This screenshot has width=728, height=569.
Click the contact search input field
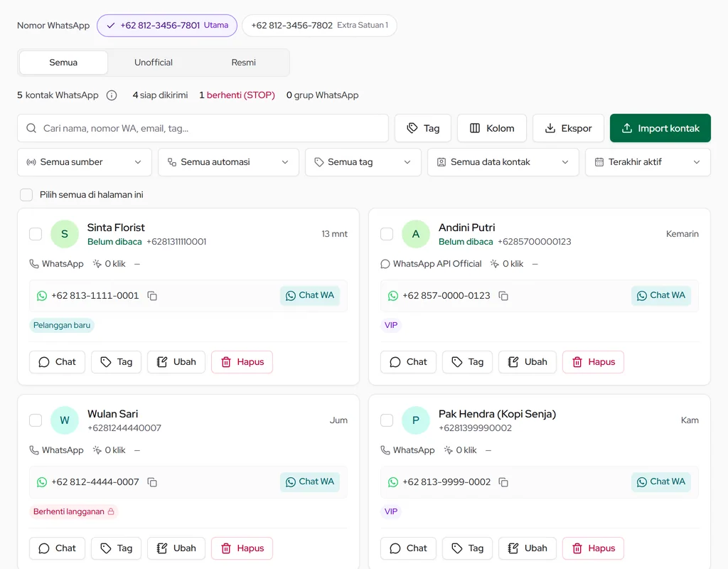coord(203,128)
